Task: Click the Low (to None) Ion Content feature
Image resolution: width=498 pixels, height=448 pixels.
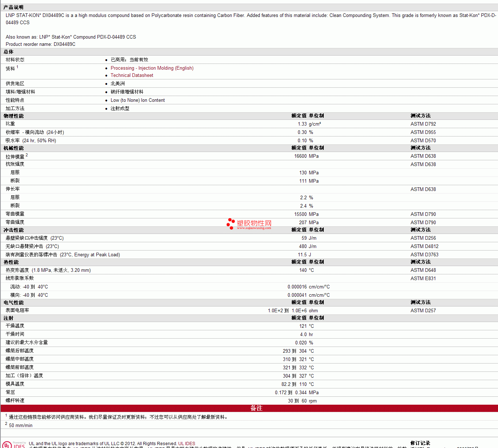Action: [x=137, y=100]
